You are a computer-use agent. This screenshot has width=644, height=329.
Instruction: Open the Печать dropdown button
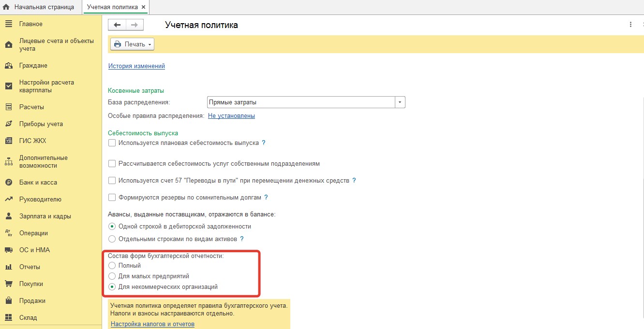tap(132, 44)
